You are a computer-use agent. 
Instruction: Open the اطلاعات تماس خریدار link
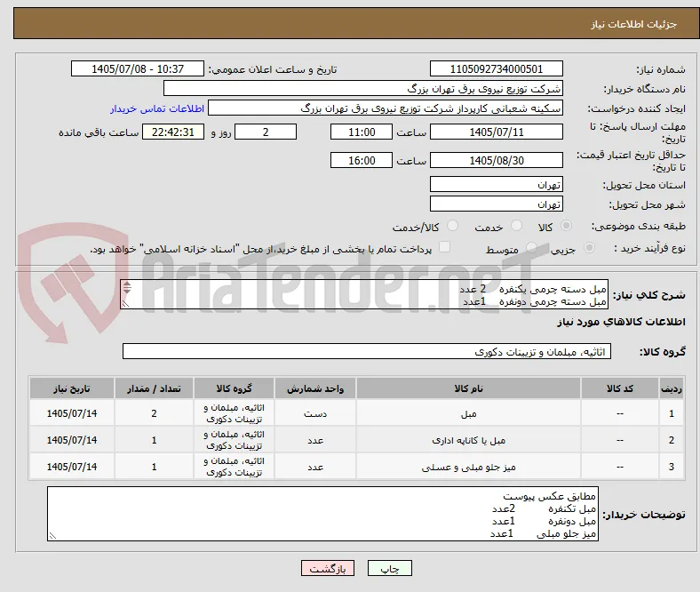157,108
